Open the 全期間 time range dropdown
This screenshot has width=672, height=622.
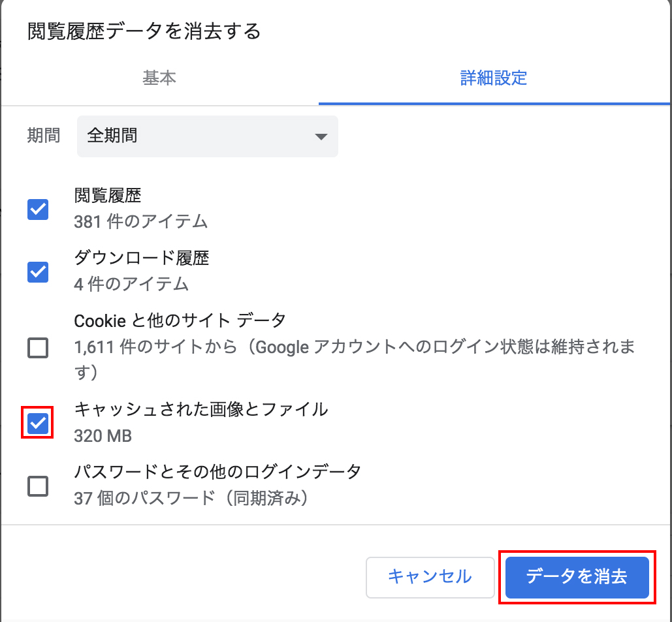(207, 136)
